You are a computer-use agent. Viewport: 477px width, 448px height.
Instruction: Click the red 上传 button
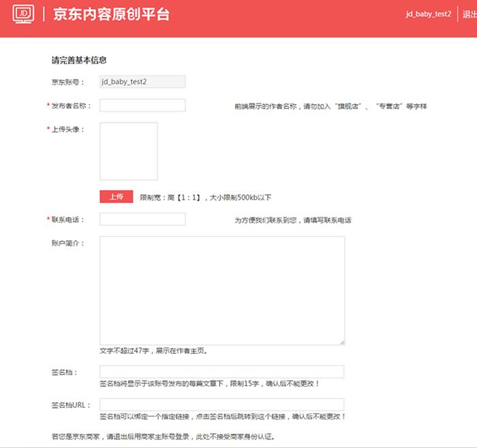click(117, 197)
